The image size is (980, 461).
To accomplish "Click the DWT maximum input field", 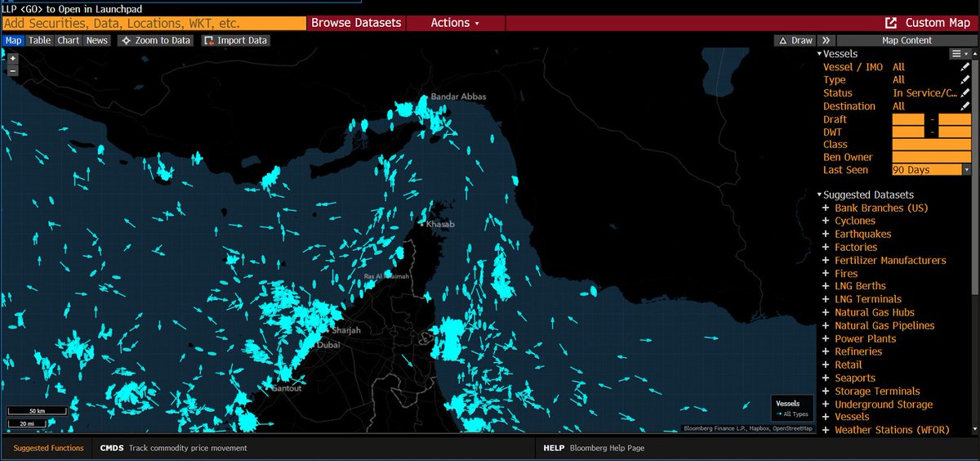I will (x=955, y=132).
